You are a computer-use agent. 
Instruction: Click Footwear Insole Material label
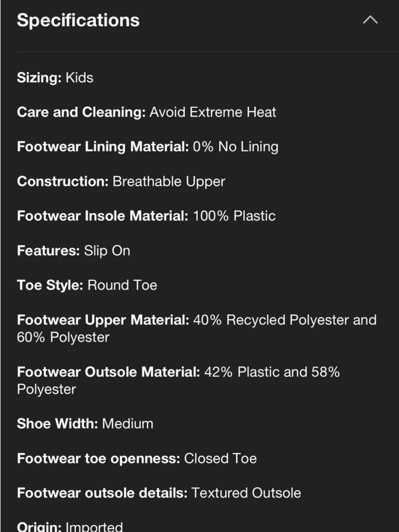pyautogui.click(x=103, y=216)
